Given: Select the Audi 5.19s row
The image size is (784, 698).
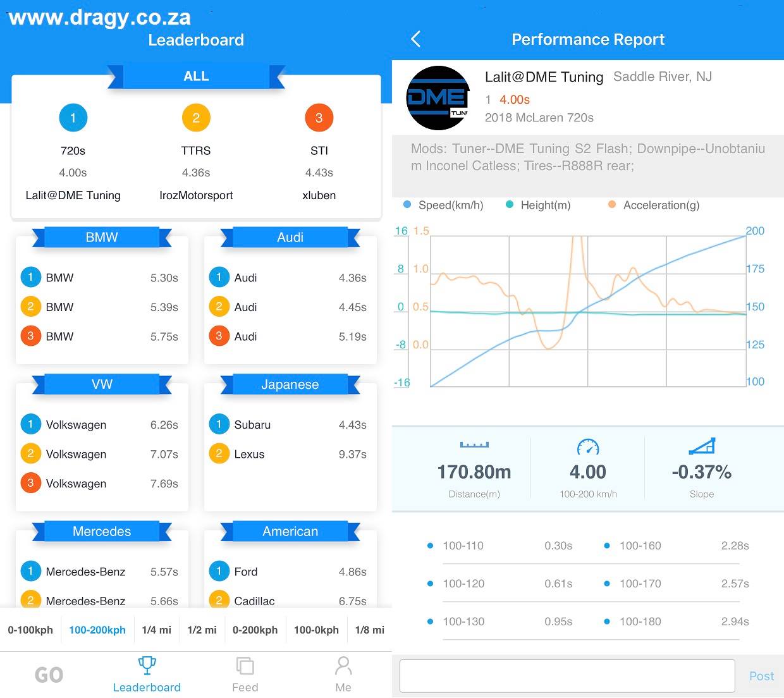Looking at the screenshot, I should tap(288, 336).
